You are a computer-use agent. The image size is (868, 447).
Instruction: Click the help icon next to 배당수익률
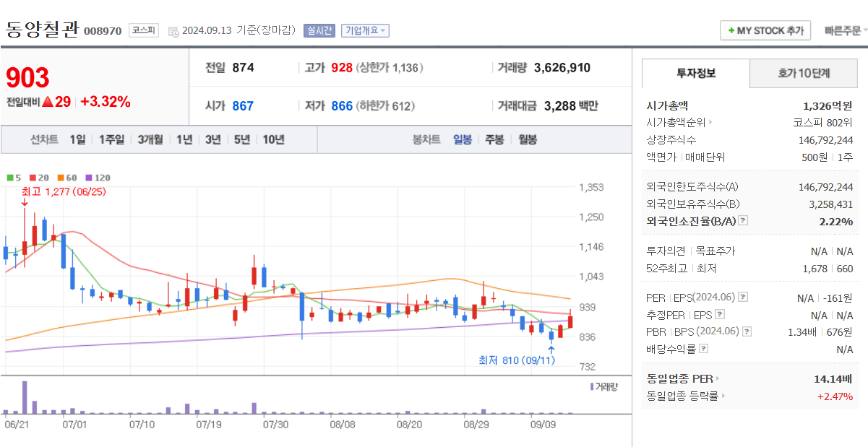[x=704, y=349]
